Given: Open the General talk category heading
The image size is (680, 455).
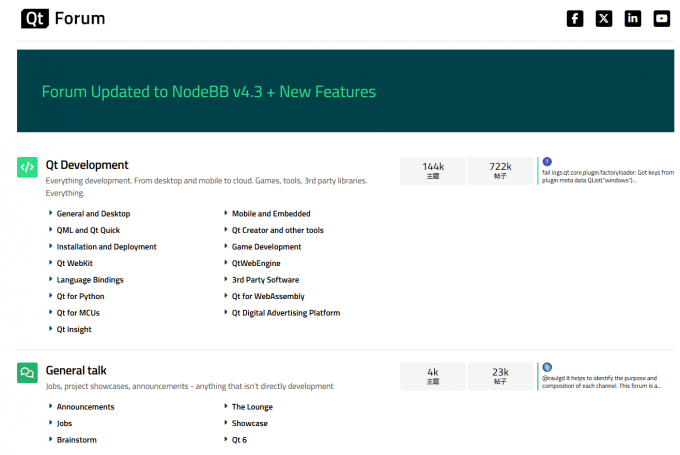Looking at the screenshot, I should click(77, 370).
